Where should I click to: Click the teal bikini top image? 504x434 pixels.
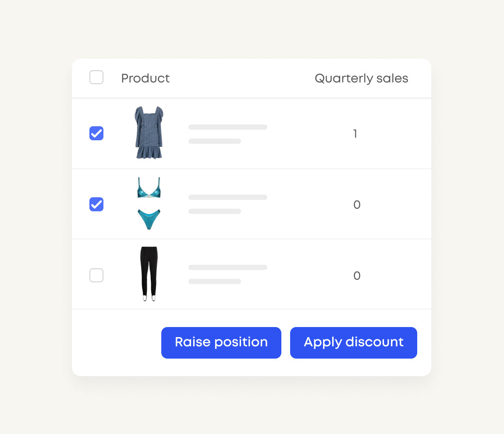(x=149, y=188)
